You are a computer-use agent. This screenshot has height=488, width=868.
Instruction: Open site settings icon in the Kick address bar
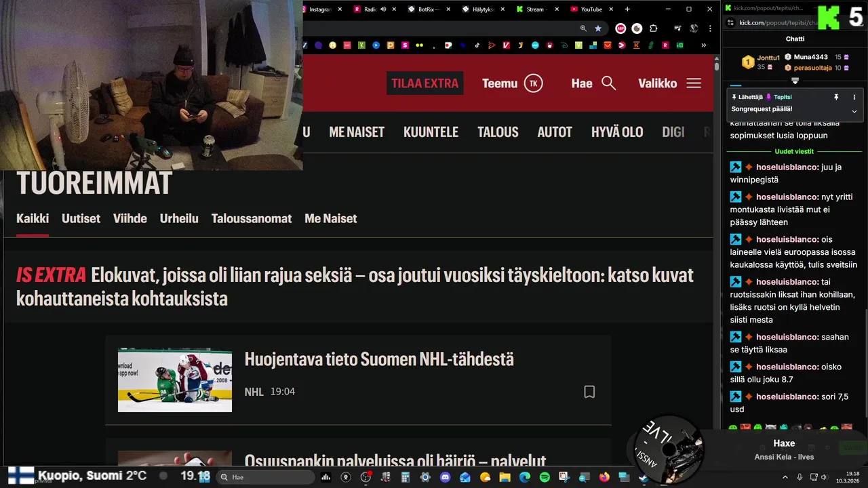(730, 22)
